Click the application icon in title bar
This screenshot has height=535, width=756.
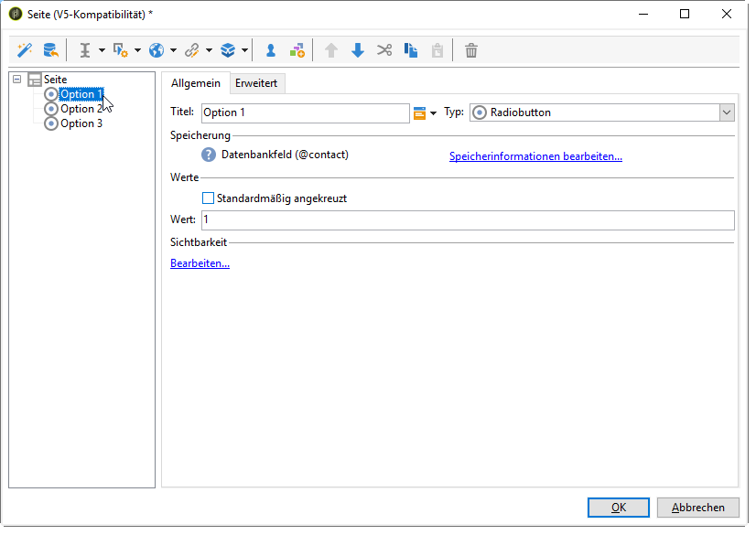pyautogui.click(x=16, y=14)
